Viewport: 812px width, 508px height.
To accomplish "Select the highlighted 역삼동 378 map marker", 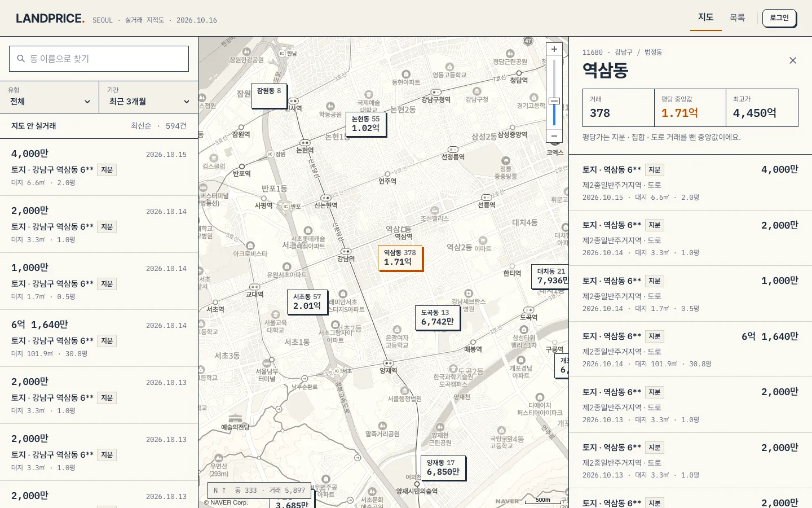I will pyautogui.click(x=400, y=257).
